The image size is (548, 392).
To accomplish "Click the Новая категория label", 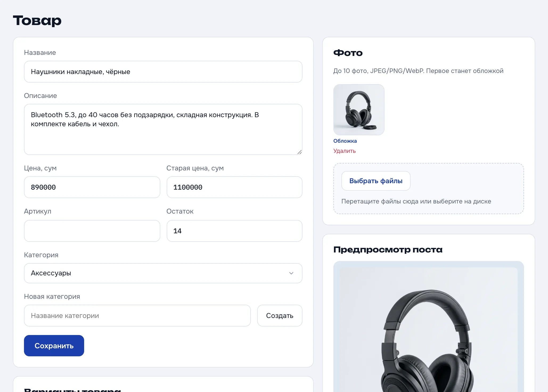I will (52, 296).
